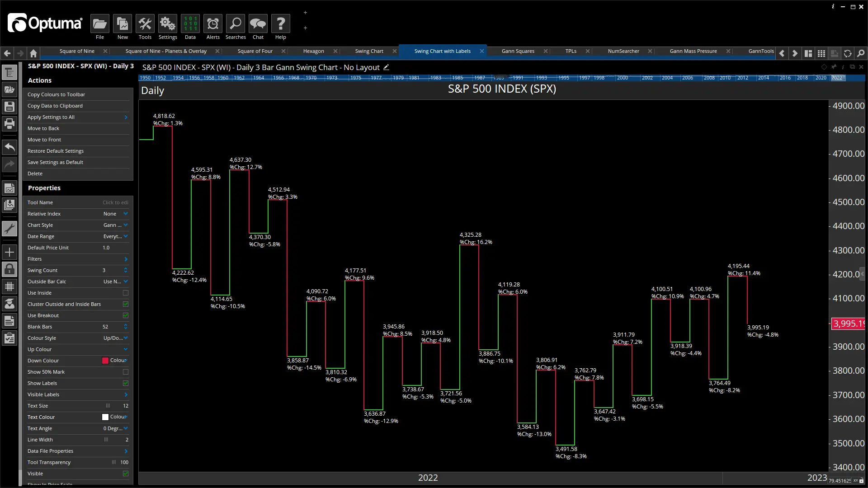
Task: Adjust the Tool Transparency slider
Action: coord(114,462)
